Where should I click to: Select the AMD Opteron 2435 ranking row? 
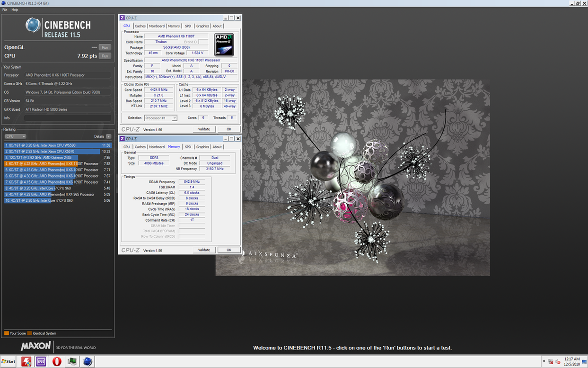click(x=58, y=158)
